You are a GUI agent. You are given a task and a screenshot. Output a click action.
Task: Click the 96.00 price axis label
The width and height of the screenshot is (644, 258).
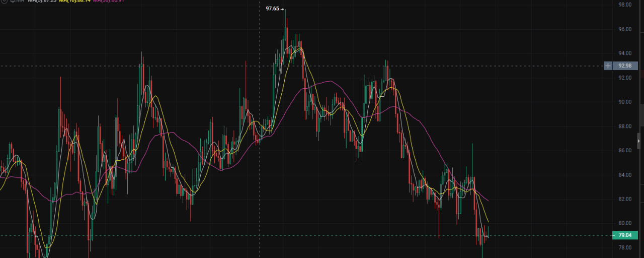pyautogui.click(x=625, y=29)
